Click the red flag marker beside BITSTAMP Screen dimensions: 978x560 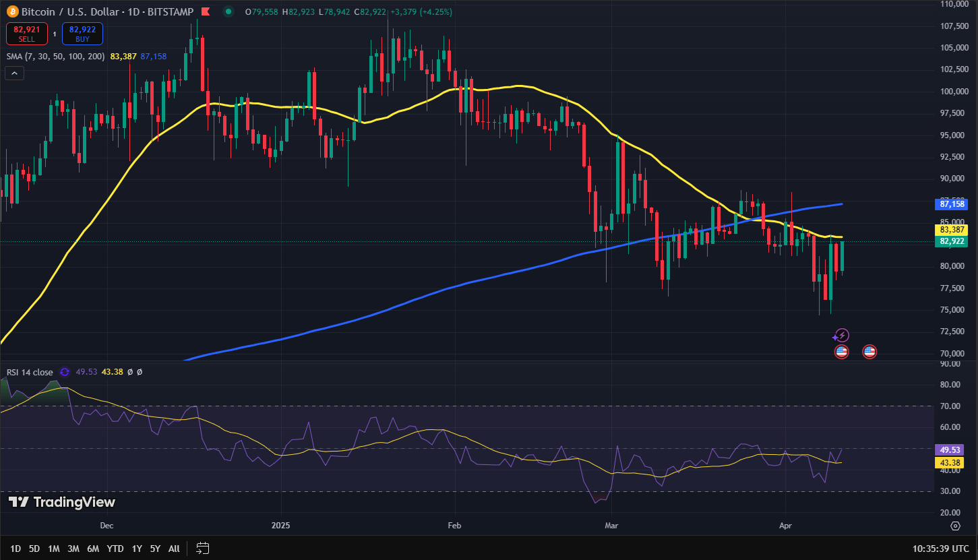pos(205,11)
